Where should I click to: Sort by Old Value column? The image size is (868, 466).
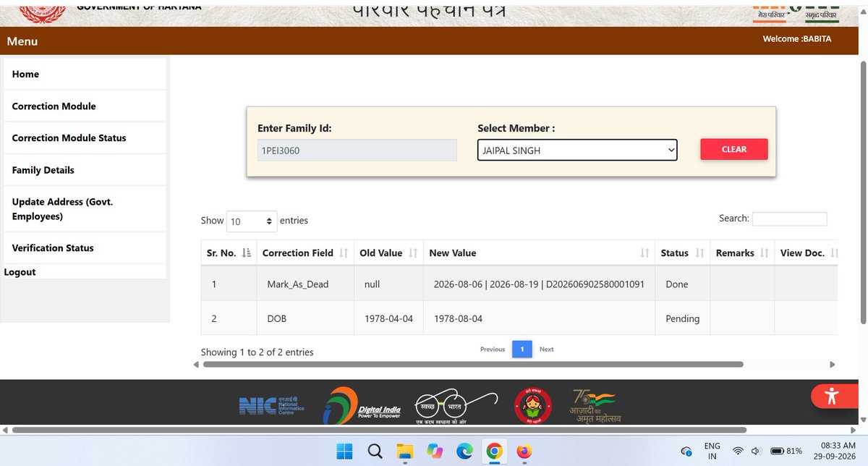click(x=388, y=253)
